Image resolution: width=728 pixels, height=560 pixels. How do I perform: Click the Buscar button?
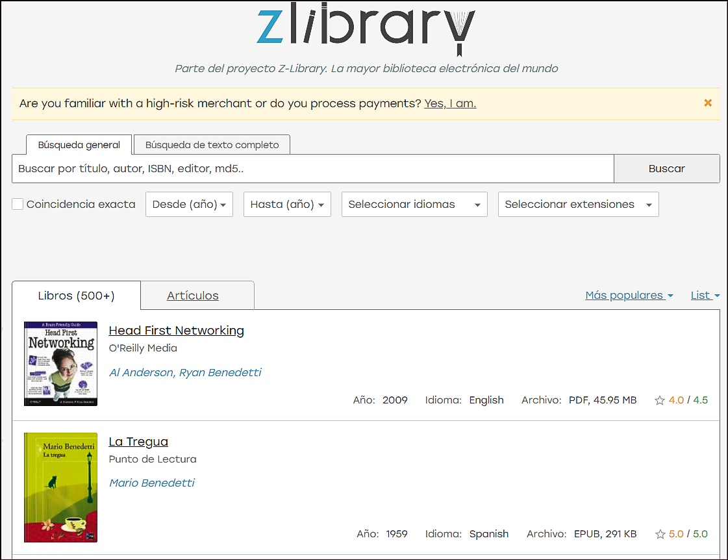click(x=667, y=168)
